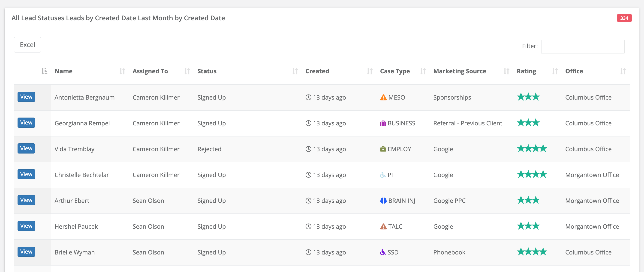The height and width of the screenshot is (272, 644).
Task: Click the PI wheelchair icon
Action: [383, 175]
